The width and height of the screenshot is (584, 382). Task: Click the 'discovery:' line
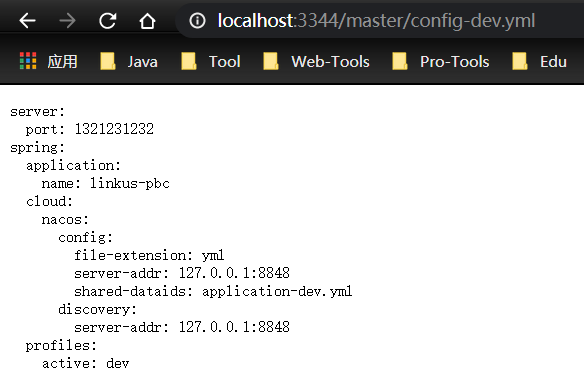coord(98,309)
